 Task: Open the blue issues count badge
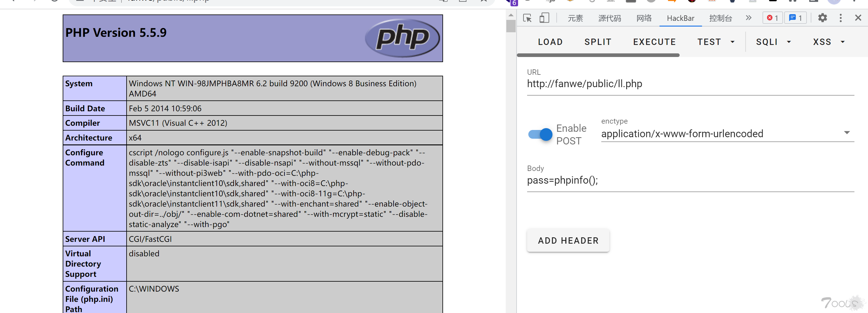[795, 18]
